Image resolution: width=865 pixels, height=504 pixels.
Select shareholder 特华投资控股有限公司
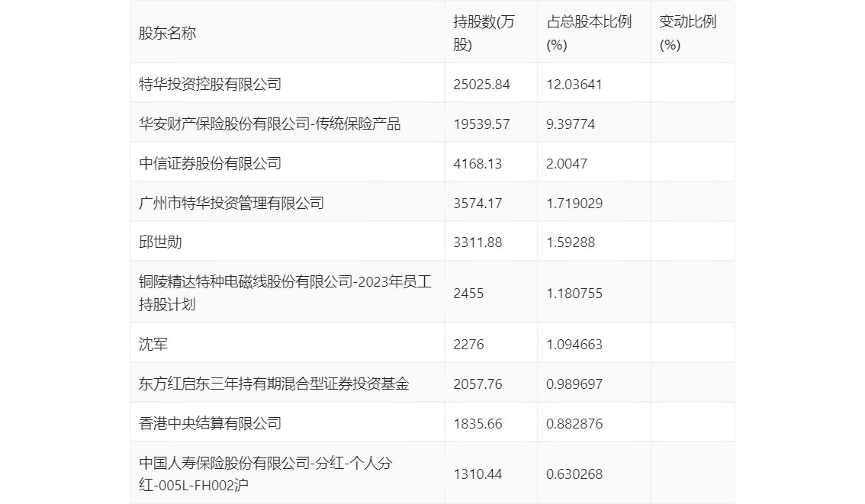coord(211,85)
